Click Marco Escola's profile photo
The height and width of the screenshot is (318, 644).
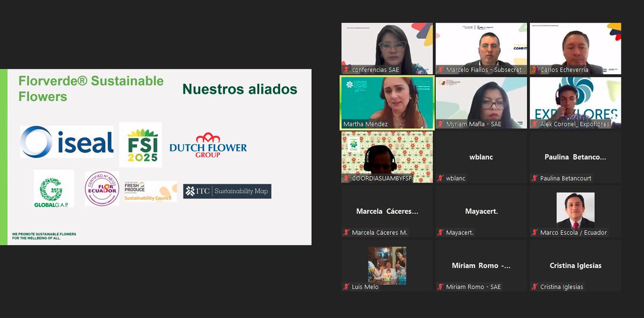575,211
